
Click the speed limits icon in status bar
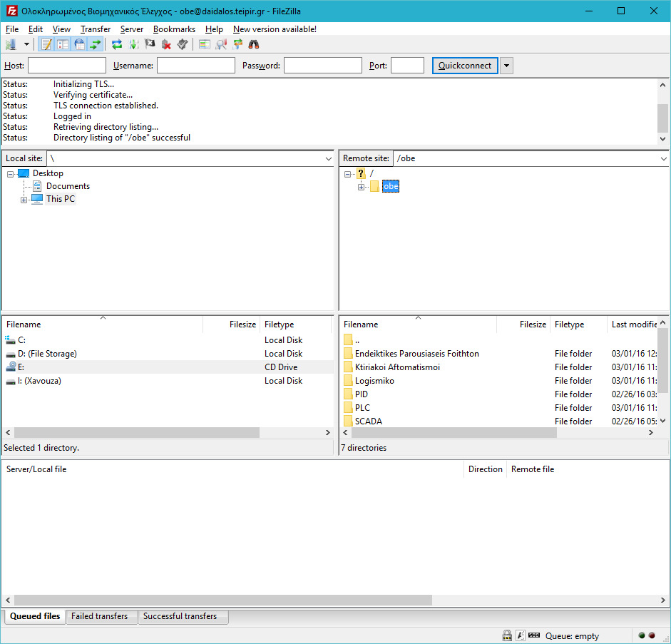coord(534,635)
